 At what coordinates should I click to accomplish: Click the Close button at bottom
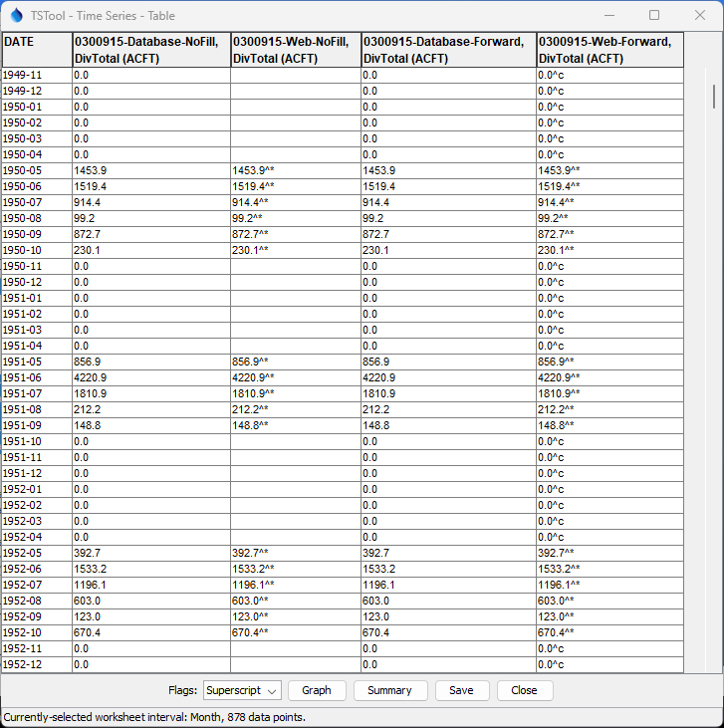pos(524,690)
